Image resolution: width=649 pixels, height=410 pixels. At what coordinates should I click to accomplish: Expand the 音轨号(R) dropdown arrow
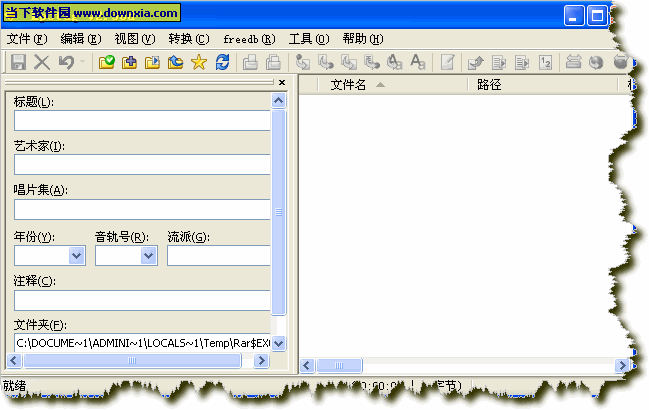(x=149, y=256)
